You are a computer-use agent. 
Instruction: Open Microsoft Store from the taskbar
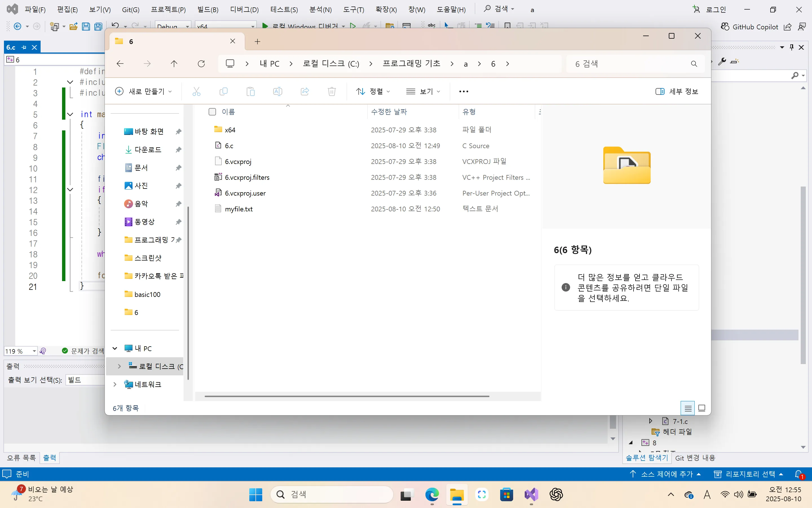tap(506, 494)
